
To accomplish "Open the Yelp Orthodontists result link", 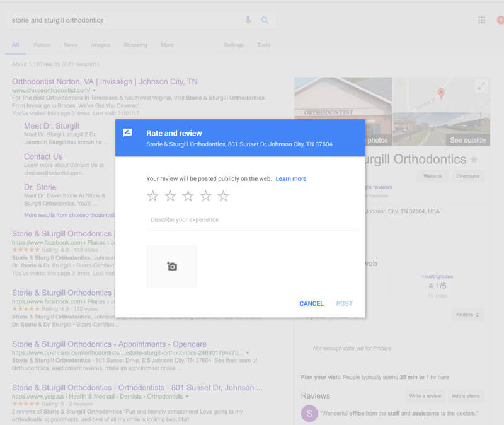I will click(137, 388).
